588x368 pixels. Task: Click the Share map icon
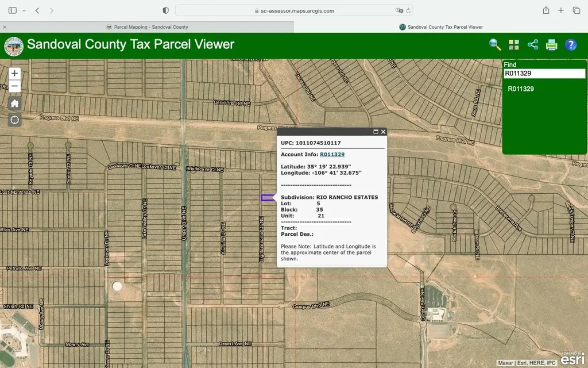[532, 45]
